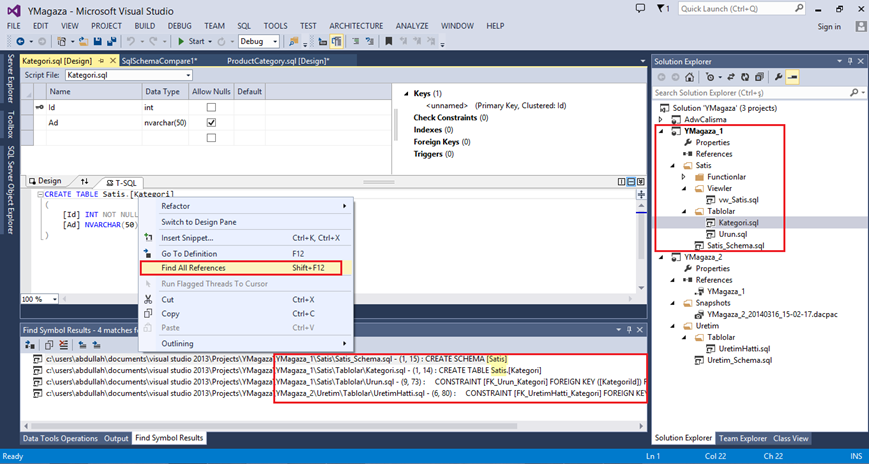Image resolution: width=869 pixels, height=464 pixels.
Task: Click the feedback speech bubble icon
Action: (x=641, y=8)
